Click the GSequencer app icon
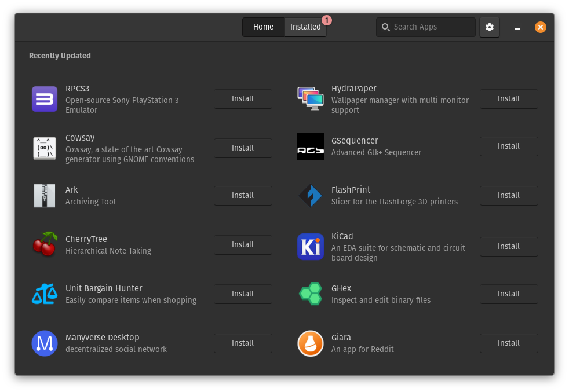 pos(310,146)
